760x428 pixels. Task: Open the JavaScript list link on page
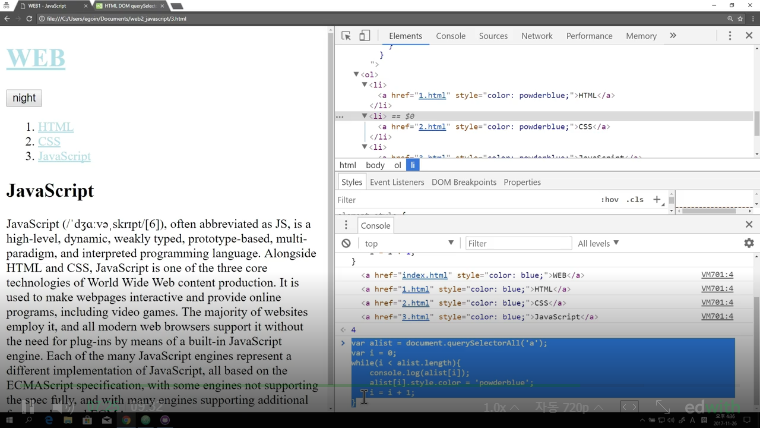click(x=64, y=156)
